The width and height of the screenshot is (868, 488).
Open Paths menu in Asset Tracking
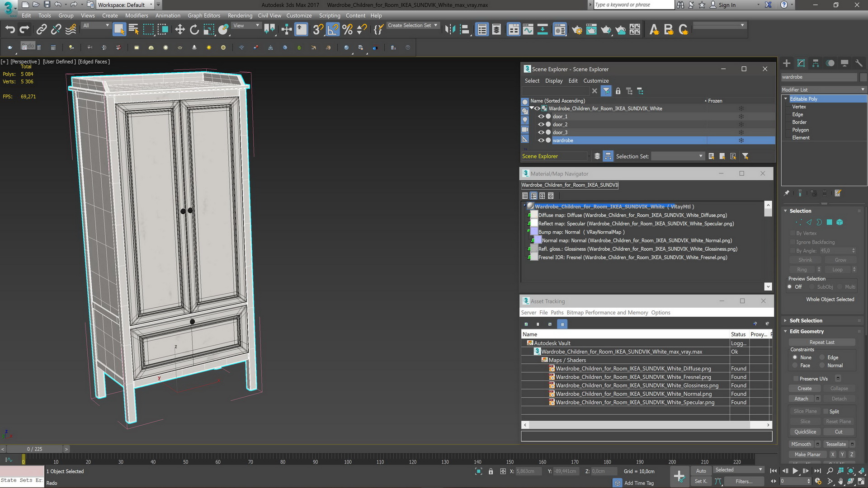(557, 313)
